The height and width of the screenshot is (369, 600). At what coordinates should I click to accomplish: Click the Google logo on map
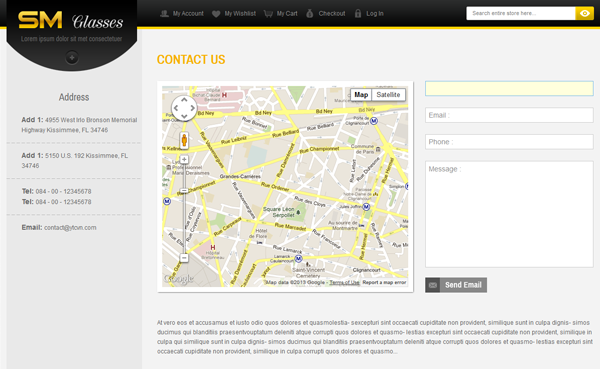click(178, 279)
